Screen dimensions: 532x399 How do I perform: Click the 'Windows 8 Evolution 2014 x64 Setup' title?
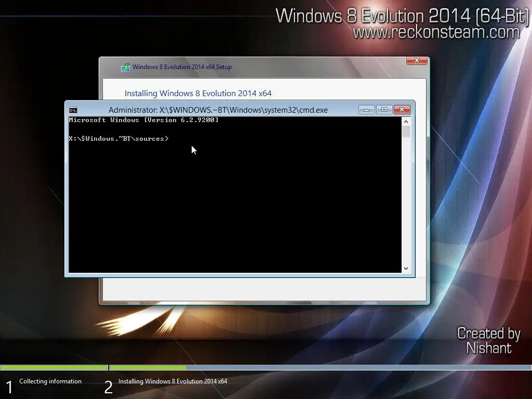point(182,67)
